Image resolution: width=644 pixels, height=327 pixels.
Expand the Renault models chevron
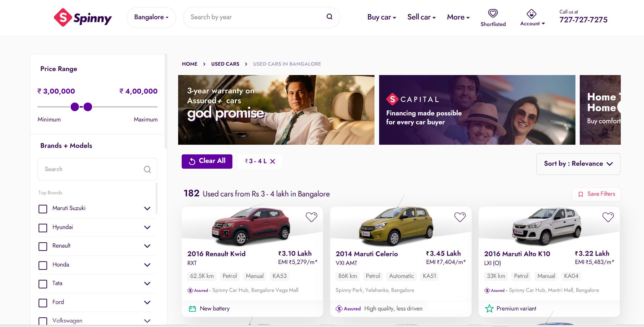pyautogui.click(x=147, y=246)
